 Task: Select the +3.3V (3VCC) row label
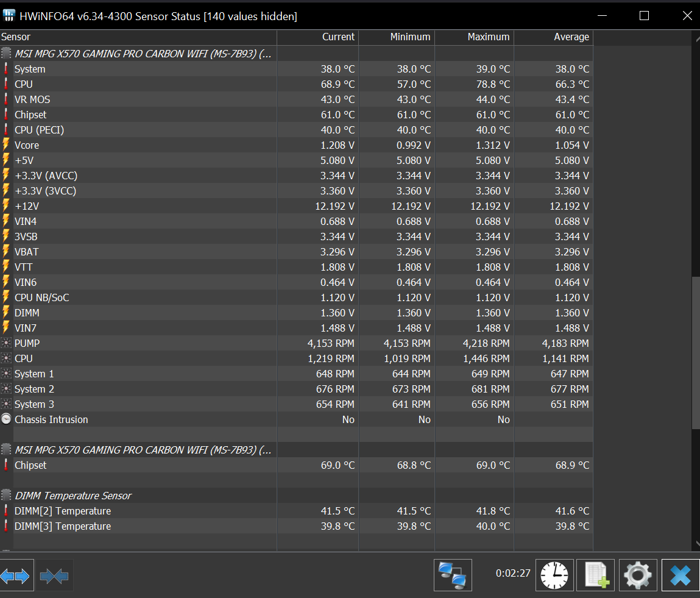[46, 191]
